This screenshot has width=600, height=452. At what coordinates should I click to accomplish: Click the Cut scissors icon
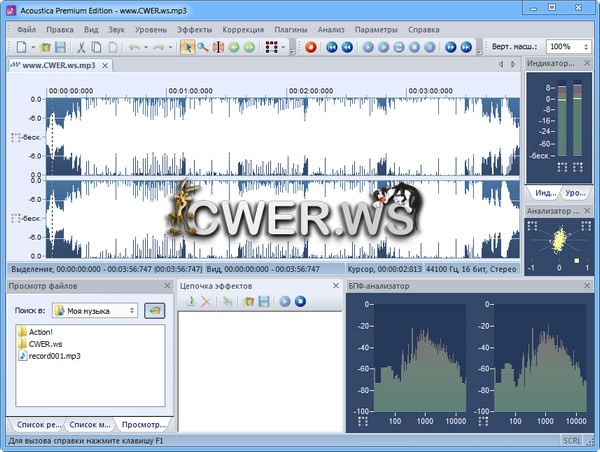click(81, 47)
